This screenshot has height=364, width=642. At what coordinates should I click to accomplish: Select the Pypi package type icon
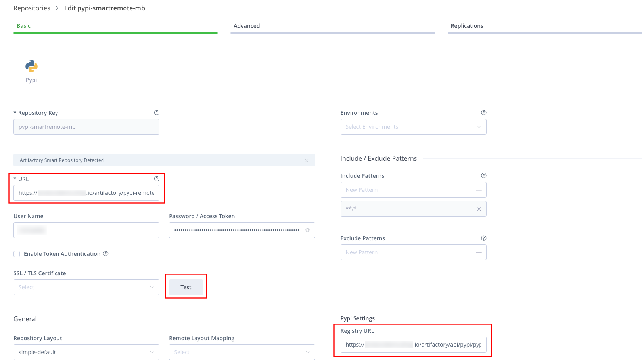pyautogui.click(x=31, y=67)
